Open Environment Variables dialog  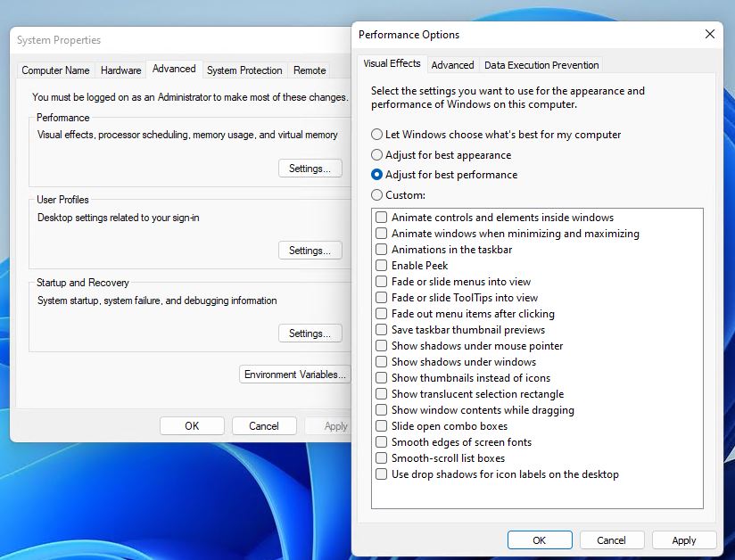coord(294,375)
